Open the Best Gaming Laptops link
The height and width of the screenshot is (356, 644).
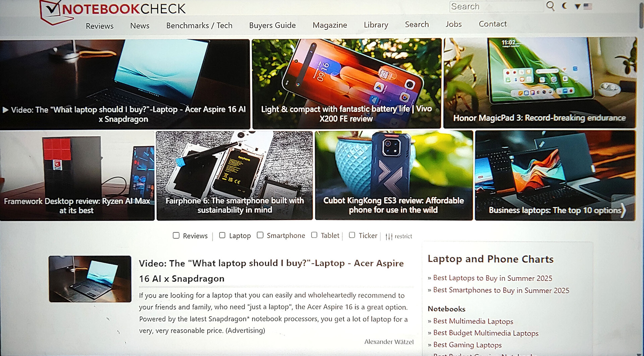pyautogui.click(x=467, y=345)
